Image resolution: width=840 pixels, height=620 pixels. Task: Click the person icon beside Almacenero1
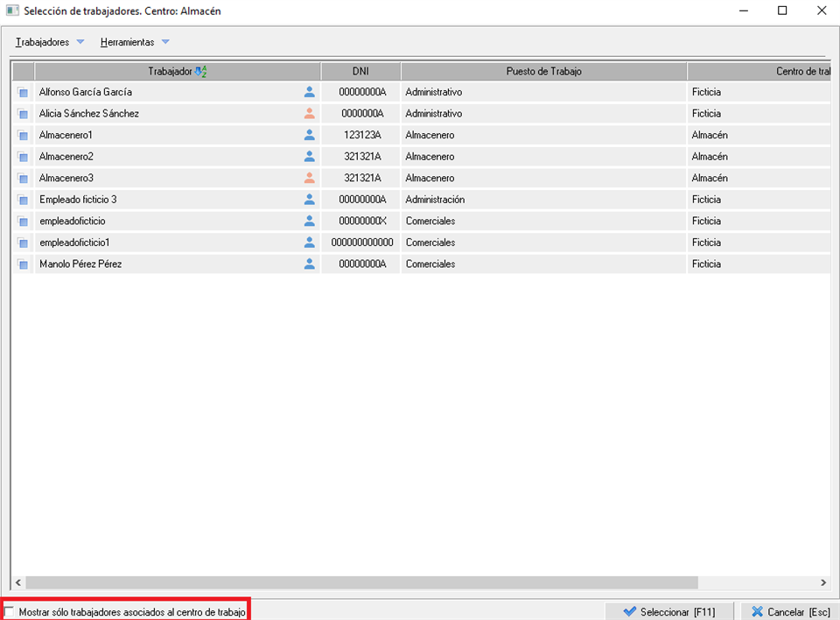pyautogui.click(x=309, y=135)
